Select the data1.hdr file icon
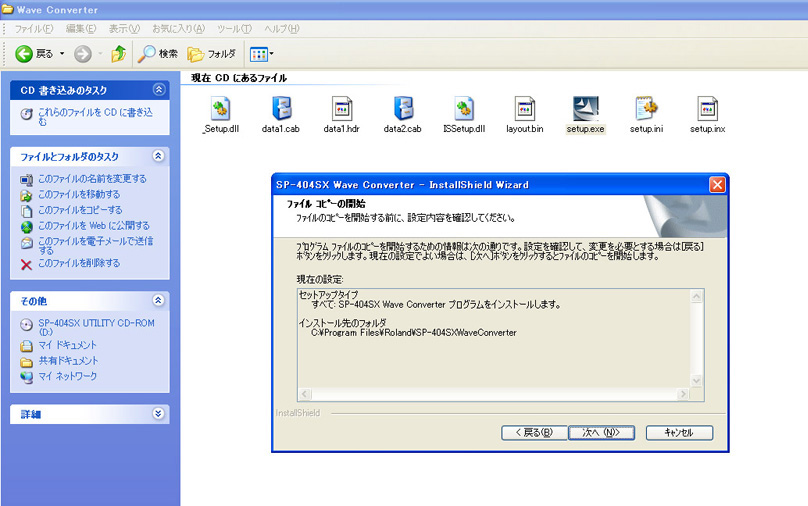This screenshot has width=808, height=506. [x=342, y=109]
